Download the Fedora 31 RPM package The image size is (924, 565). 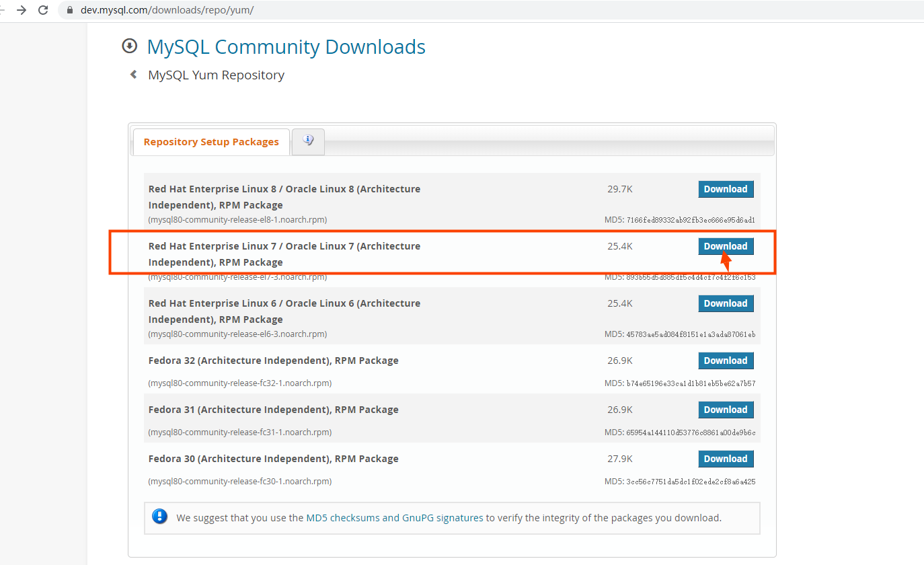[x=726, y=410]
